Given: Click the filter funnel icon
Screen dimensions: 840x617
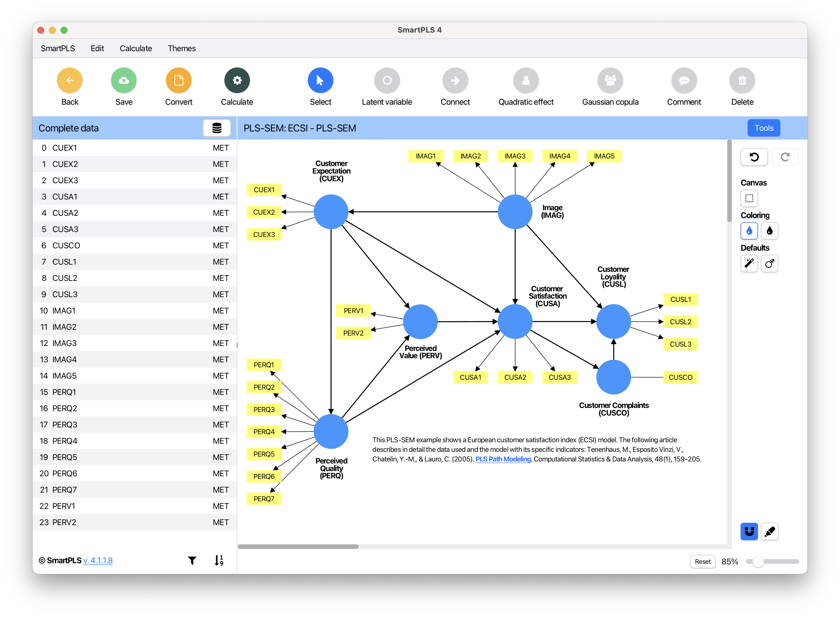Looking at the screenshot, I should 192,560.
